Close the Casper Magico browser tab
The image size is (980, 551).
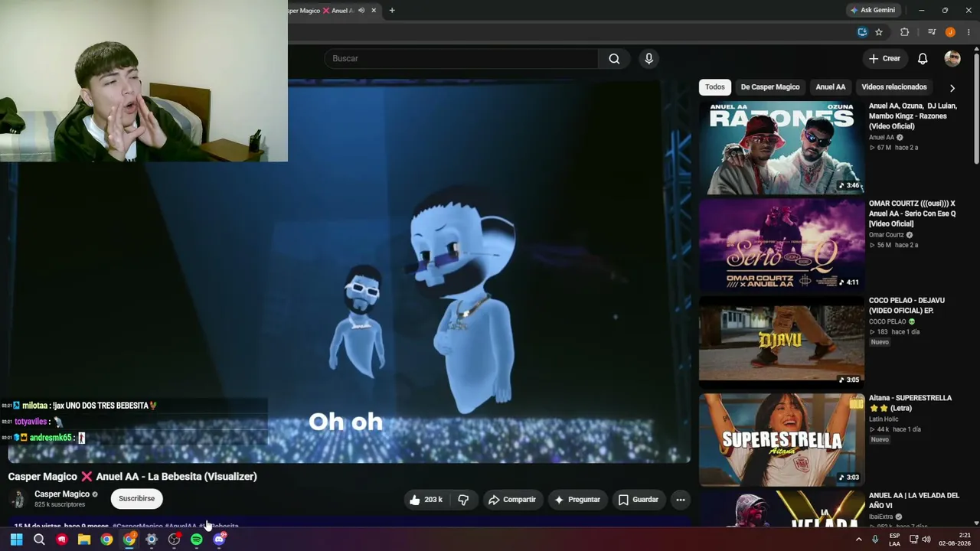click(x=374, y=11)
